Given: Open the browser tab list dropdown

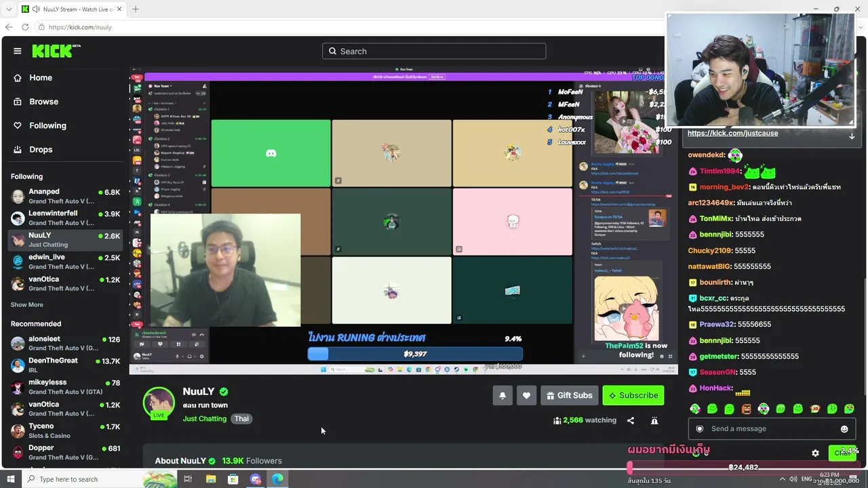Looking at the screenshot, I should pyautogui.click(x=9, y=9).
